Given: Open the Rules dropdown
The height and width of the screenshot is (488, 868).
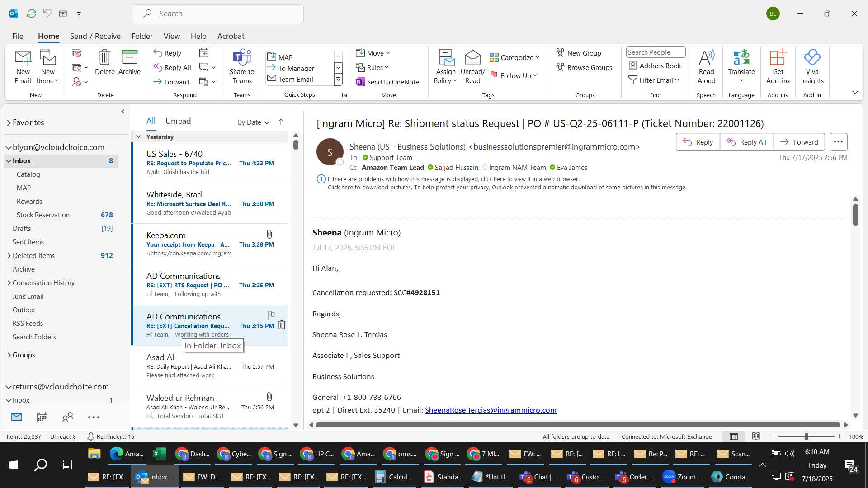Looking at the screenshot, I should tap(373, 68).
